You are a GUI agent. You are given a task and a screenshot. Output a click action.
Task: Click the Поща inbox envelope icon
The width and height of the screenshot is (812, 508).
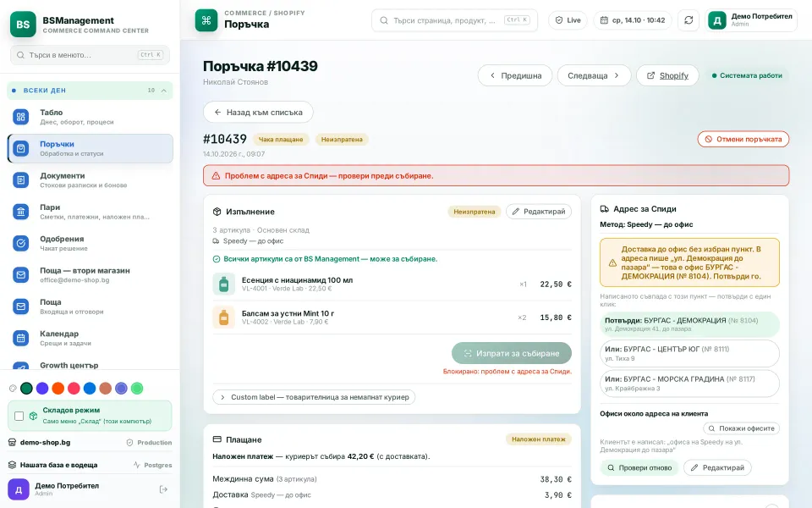tap(20, 306)
